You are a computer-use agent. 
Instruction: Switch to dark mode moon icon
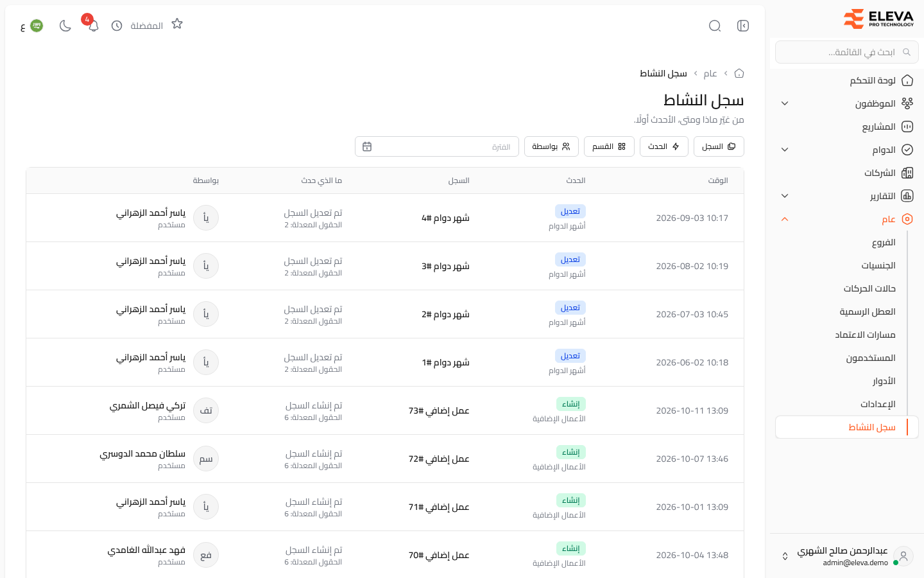tap(65, 26)
